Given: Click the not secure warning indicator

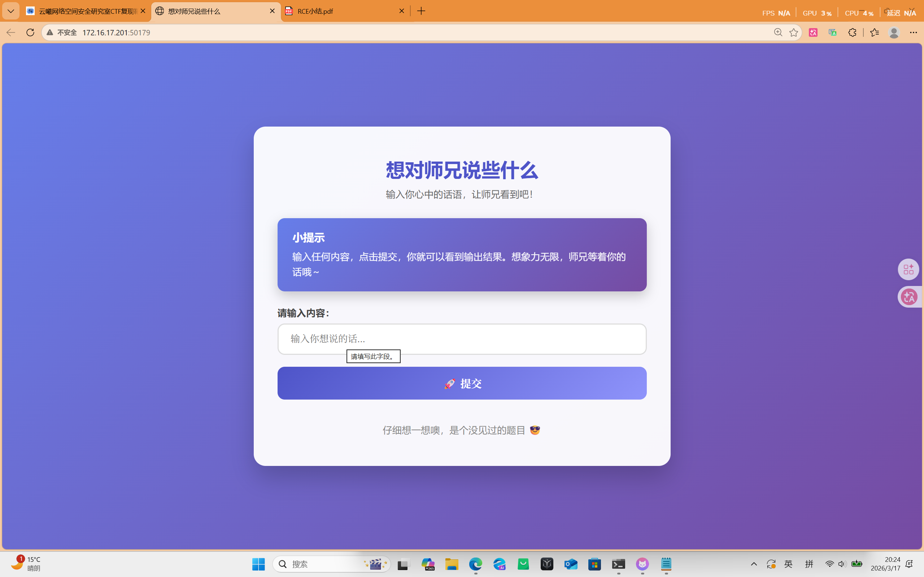Looking at the screenshot, I should click(61, 32).
